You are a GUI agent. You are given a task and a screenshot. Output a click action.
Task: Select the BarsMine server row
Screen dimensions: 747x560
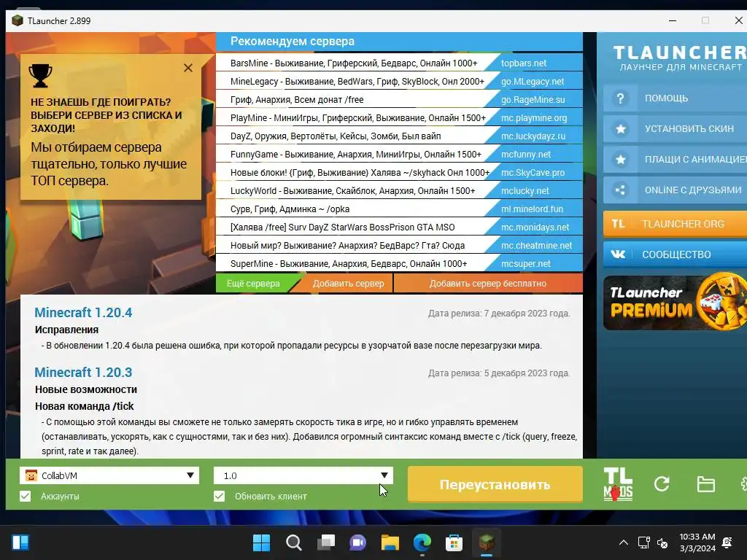coord(399,63)
